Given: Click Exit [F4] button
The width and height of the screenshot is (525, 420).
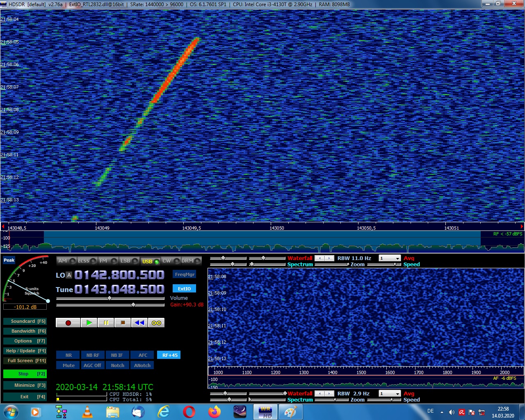Looking at the screenshot, I should pyautogui.click(x=25, y=397).
